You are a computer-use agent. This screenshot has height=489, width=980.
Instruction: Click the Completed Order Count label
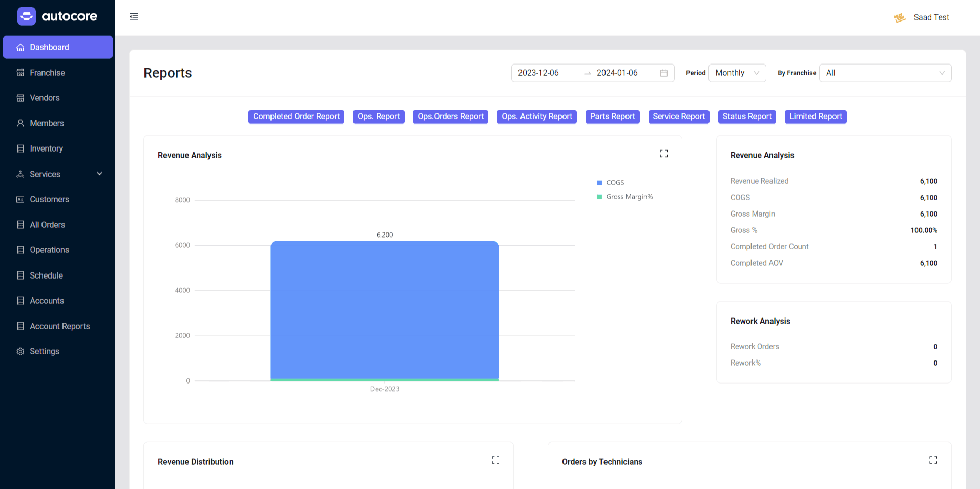[x=769, y=247]
